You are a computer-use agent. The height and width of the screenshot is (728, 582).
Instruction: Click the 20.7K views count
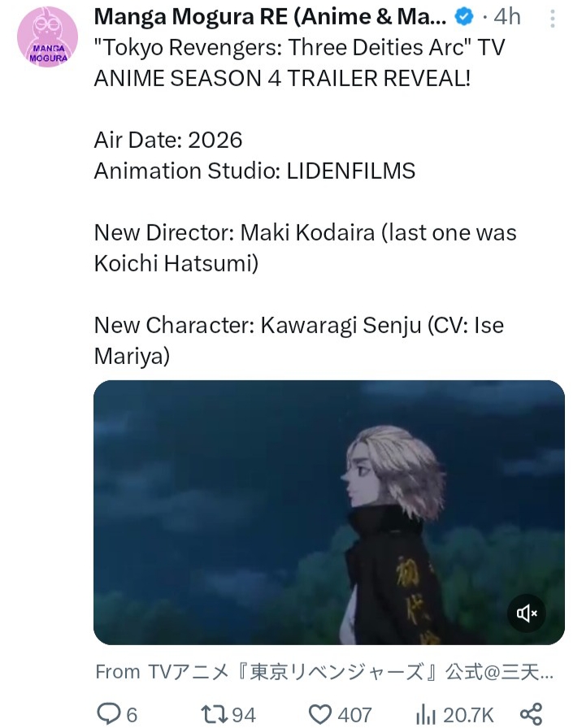pos(468,715)
